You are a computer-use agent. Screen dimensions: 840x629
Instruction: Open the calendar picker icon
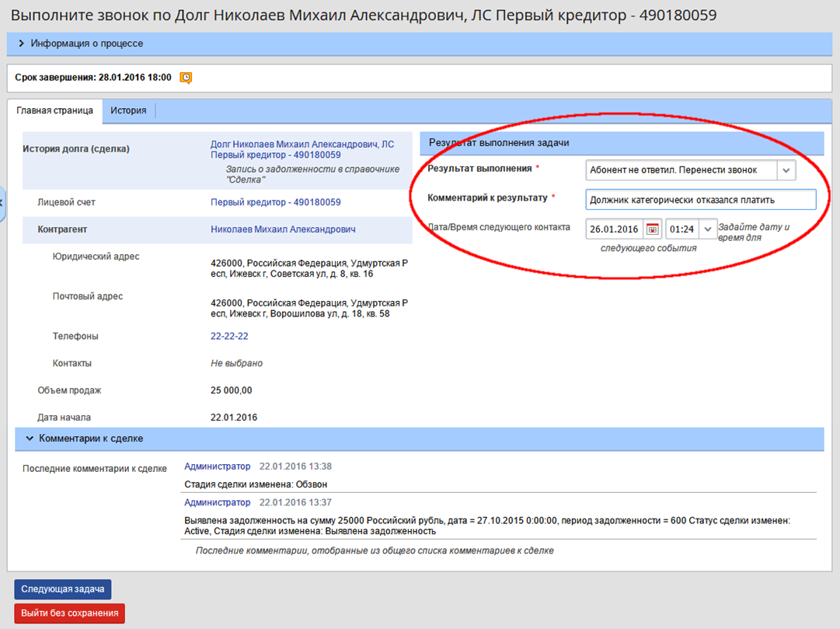point(653,229)
